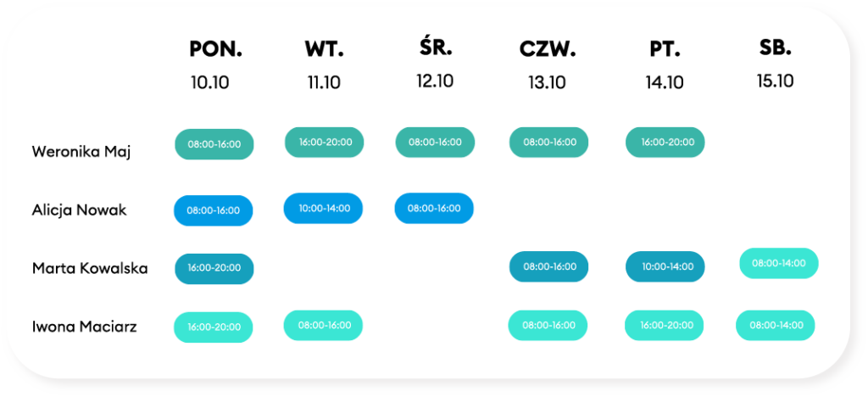
Task: Click Weronika Maj's Friday 16:00-20:00 shift
Action: tap(665, 143)
